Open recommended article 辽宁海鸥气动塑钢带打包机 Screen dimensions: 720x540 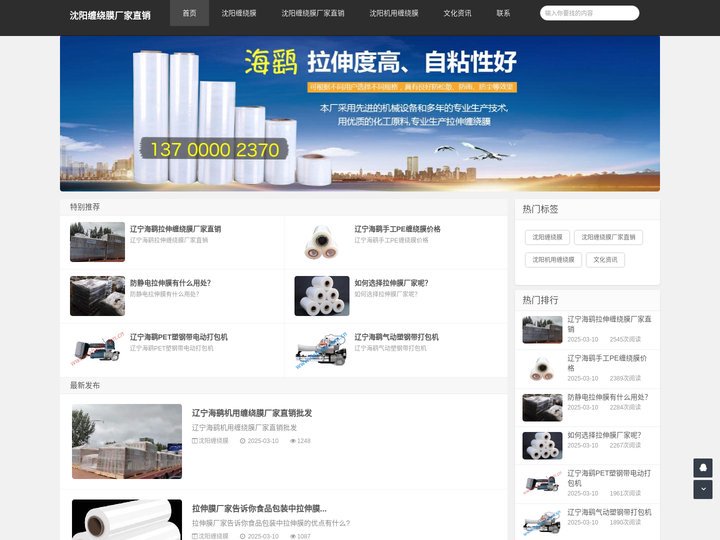pos(396,337)
